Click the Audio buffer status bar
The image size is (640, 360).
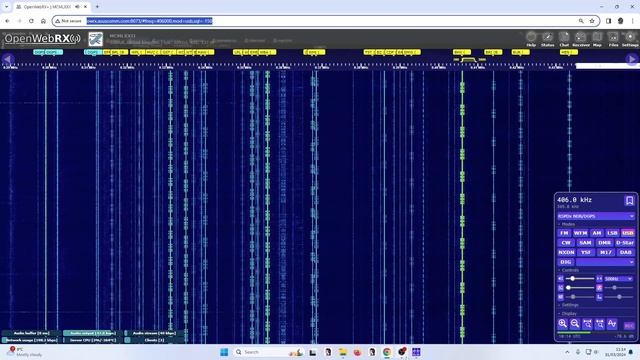(31, 333)
